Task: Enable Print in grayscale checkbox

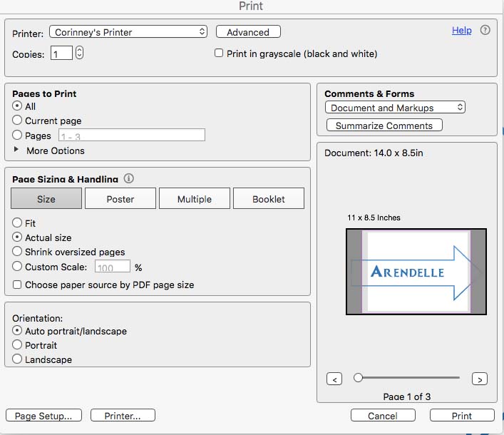Action: coord(220,53)
